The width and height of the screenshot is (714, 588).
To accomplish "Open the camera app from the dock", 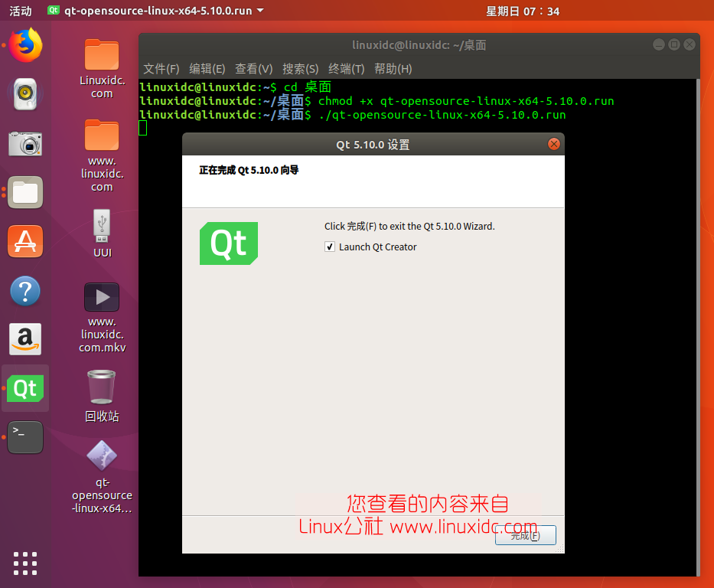I will click(25, 143).
